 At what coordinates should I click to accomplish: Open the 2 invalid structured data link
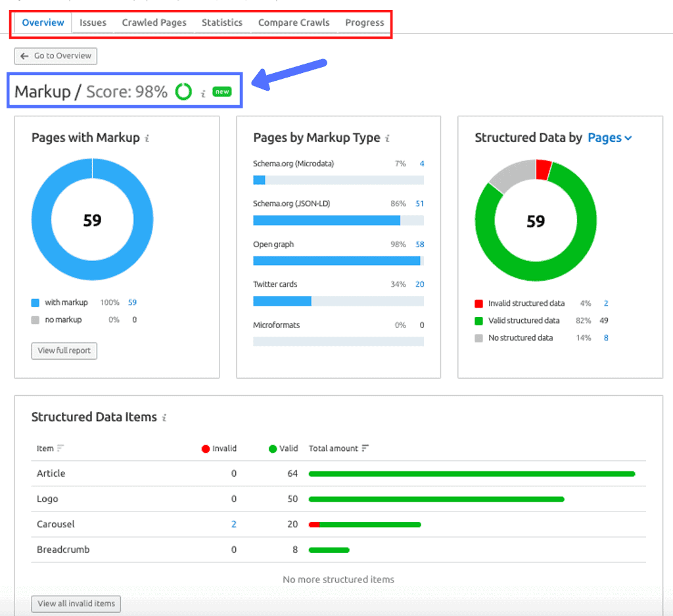(606, 304)
